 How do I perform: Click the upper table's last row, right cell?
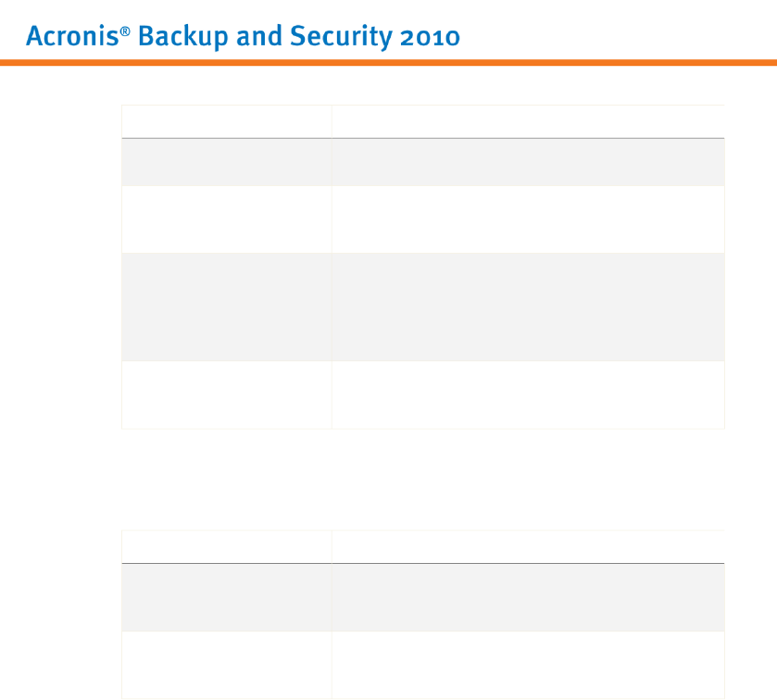point(527,394)
